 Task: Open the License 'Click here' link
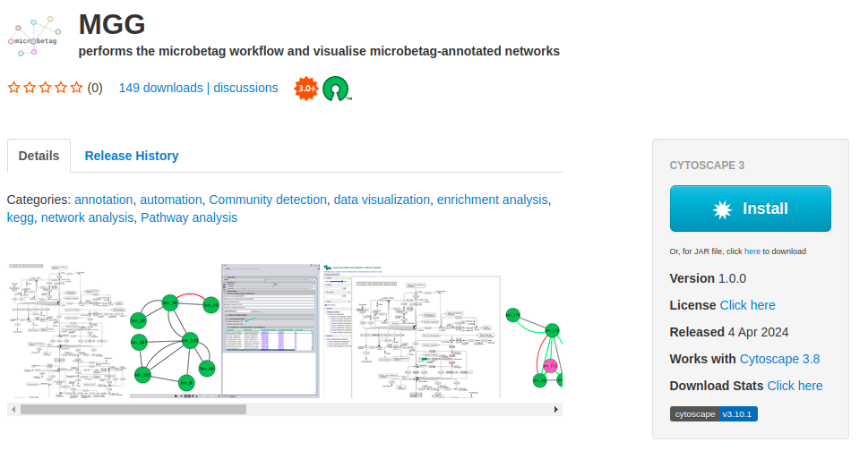(747, 305)
